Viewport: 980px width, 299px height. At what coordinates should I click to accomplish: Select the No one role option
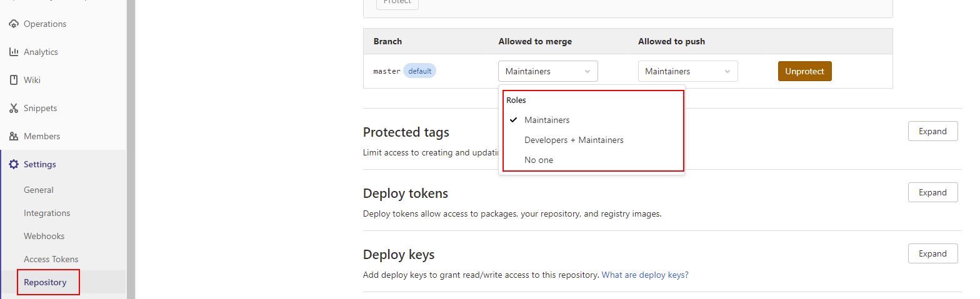point(539,160)
